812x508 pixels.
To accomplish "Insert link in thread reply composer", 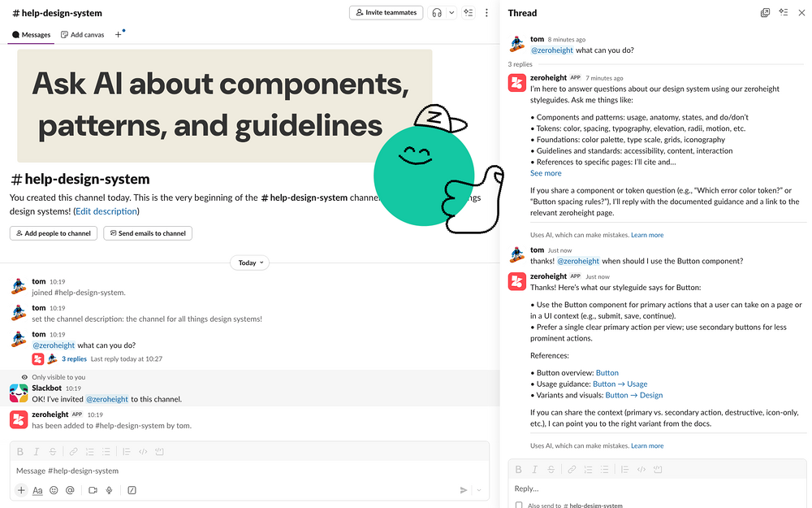I will [572, 469].
